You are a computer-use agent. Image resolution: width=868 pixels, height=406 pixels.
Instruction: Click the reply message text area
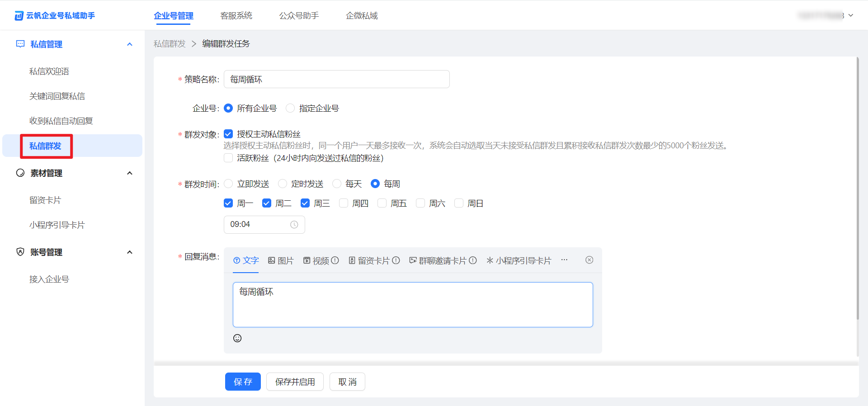coord(413,305)
